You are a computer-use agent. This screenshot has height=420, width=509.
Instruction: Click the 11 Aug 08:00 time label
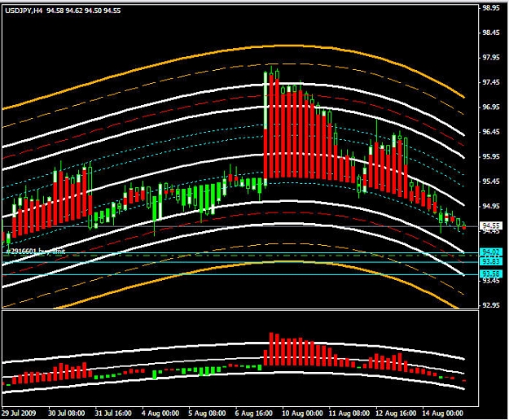pyautogui.click(x=349, y=413)
